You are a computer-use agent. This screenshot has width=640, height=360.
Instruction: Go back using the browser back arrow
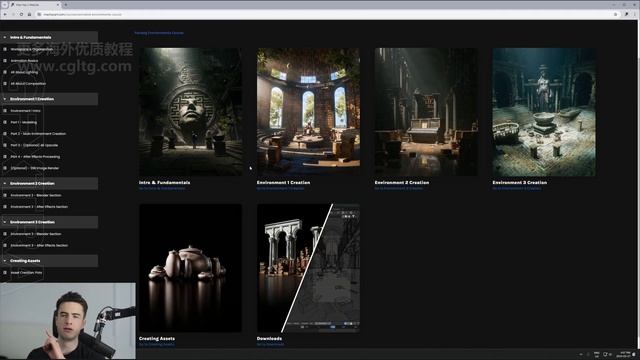(x=5, y=14)
